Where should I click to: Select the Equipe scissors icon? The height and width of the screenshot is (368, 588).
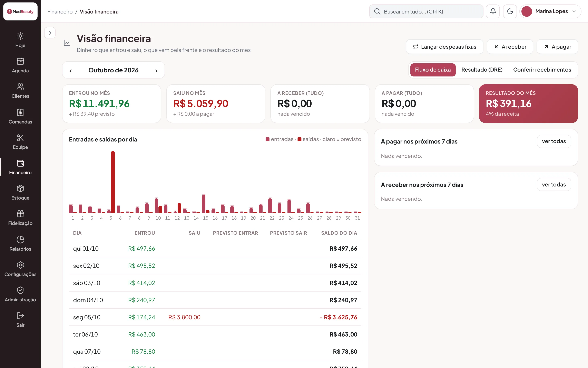(x=20, y=138)
